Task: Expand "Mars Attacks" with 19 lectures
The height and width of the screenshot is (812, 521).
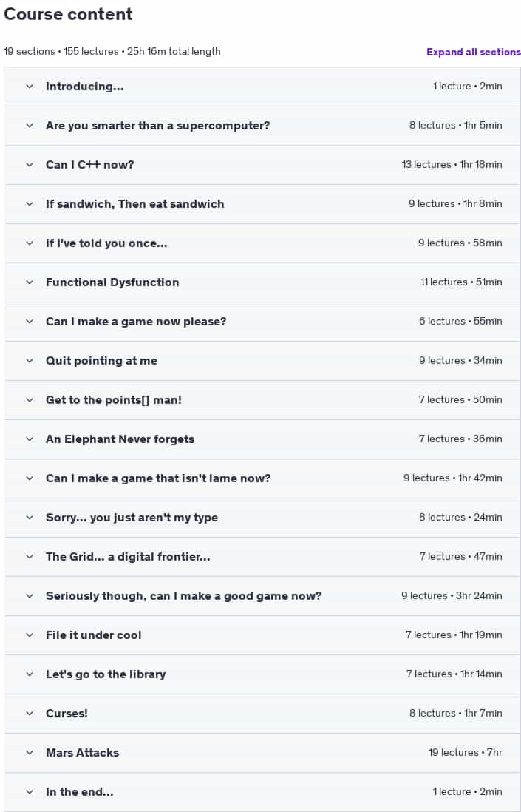Action: point(263,752)
